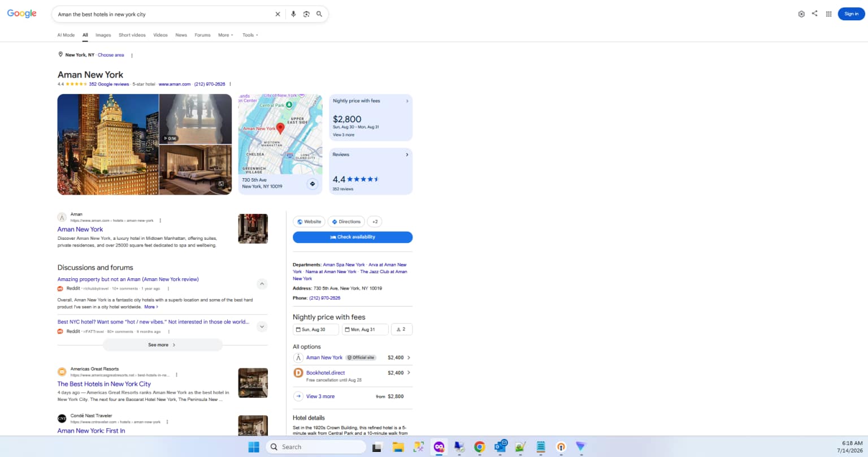Go to the Google logo homepage
Viewport: 868px width, 457px height.
coord(22,14)
